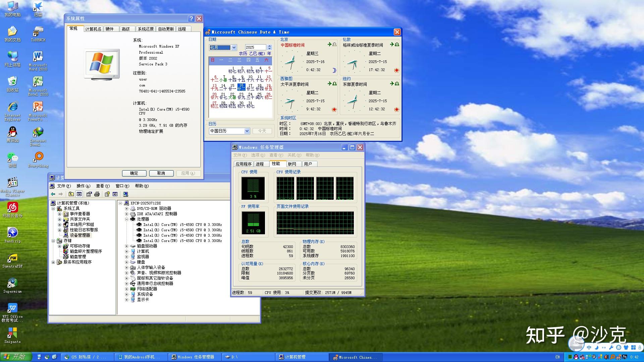Open the Snipaste desktop icon

12,336
